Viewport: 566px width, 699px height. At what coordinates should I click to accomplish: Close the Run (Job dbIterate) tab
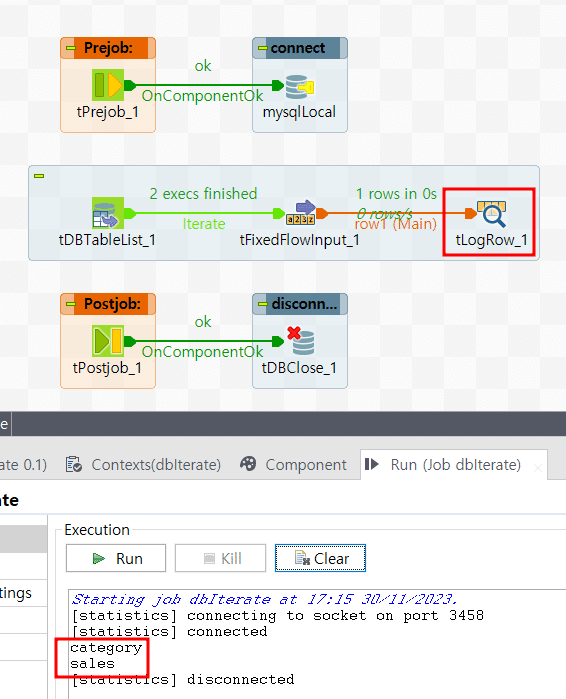click(538, 468)
